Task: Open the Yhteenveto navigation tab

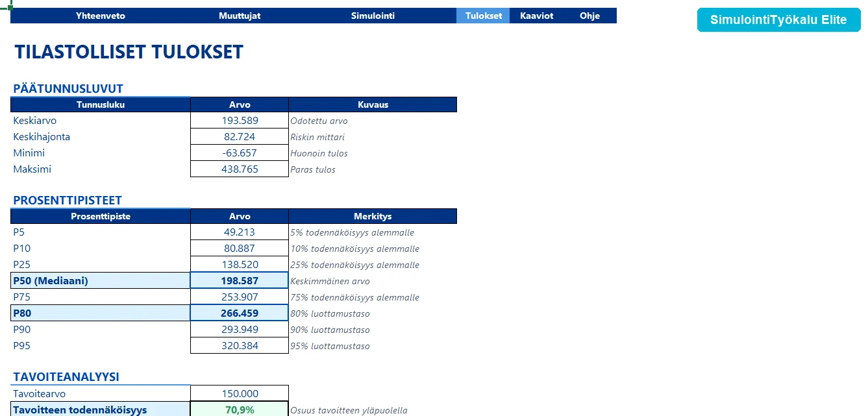Action: pos(101,16)
